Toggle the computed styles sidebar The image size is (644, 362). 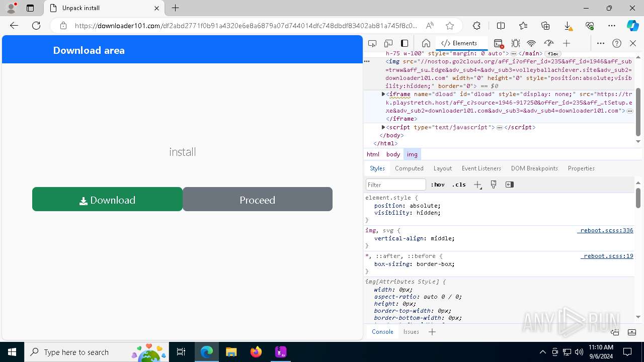click(x=510, y=185)
